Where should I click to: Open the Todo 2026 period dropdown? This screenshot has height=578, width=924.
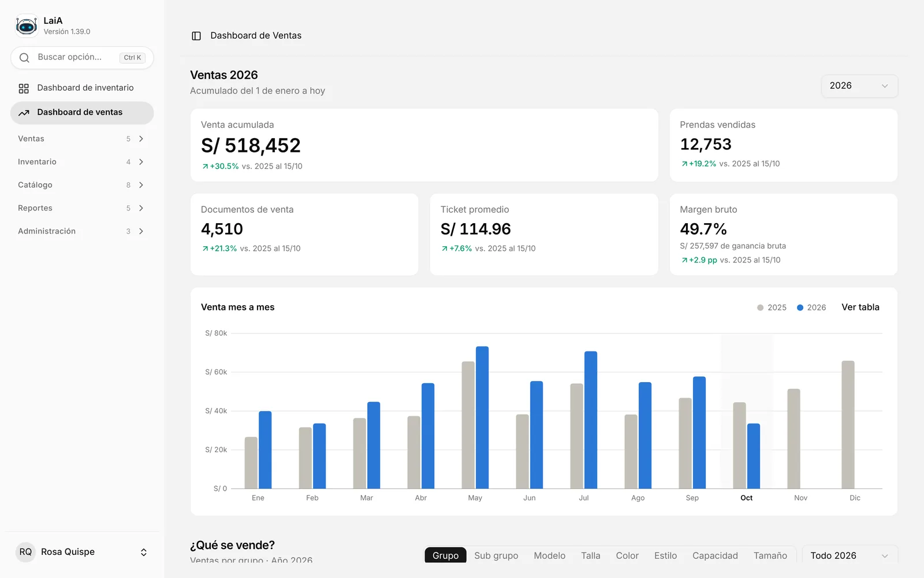point(850,555)
